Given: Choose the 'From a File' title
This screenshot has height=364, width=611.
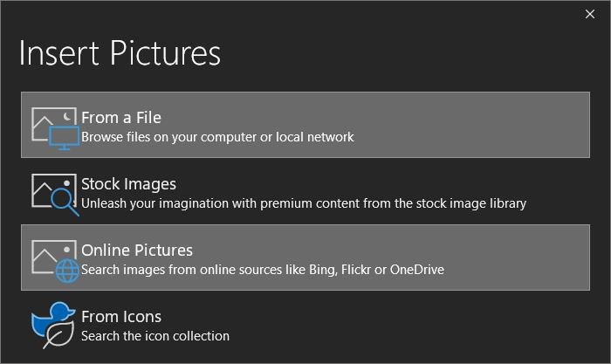Looking at the screenshot, I should (121, 118).
